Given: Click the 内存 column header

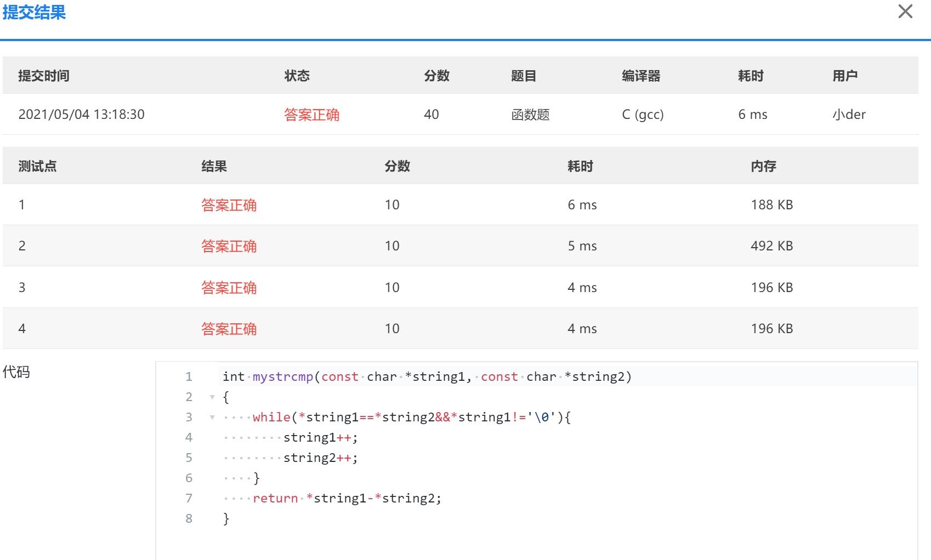Looking at the screenshot, I should coord(763,166).
